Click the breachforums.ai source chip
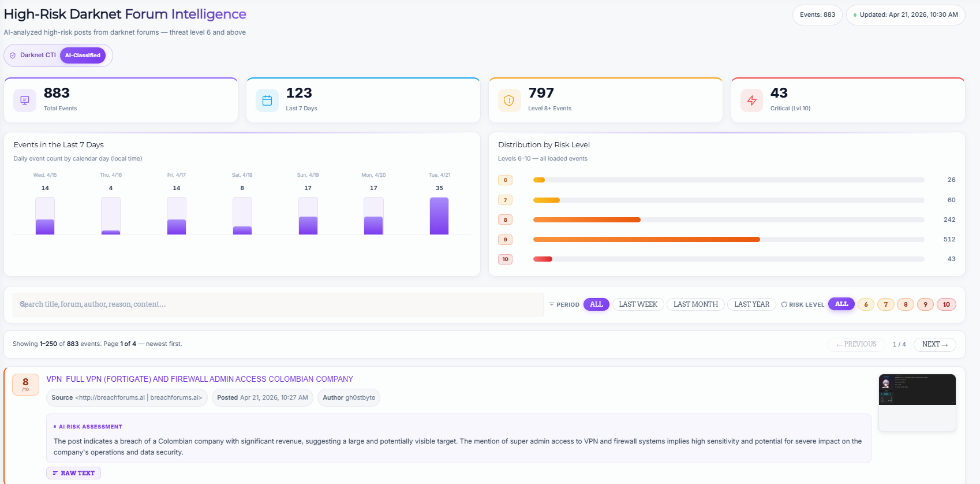Screen dimensions: 980x484 [x=127, y=397]
